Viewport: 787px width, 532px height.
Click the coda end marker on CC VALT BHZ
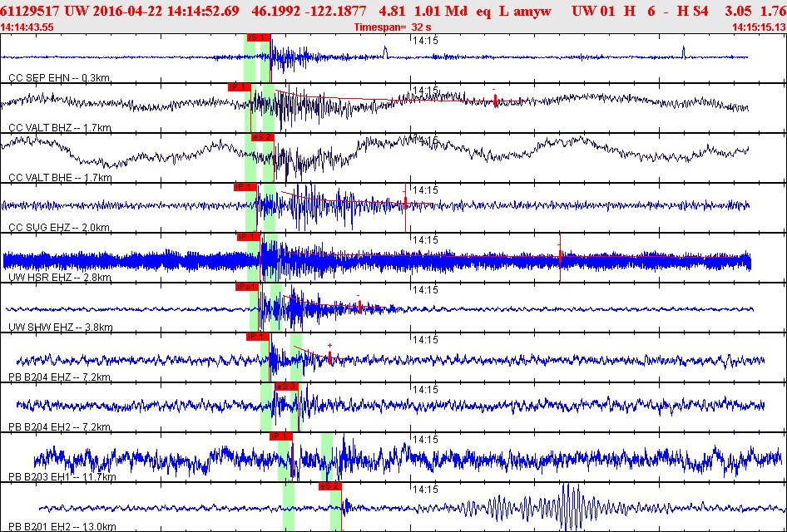click(495, 101)
